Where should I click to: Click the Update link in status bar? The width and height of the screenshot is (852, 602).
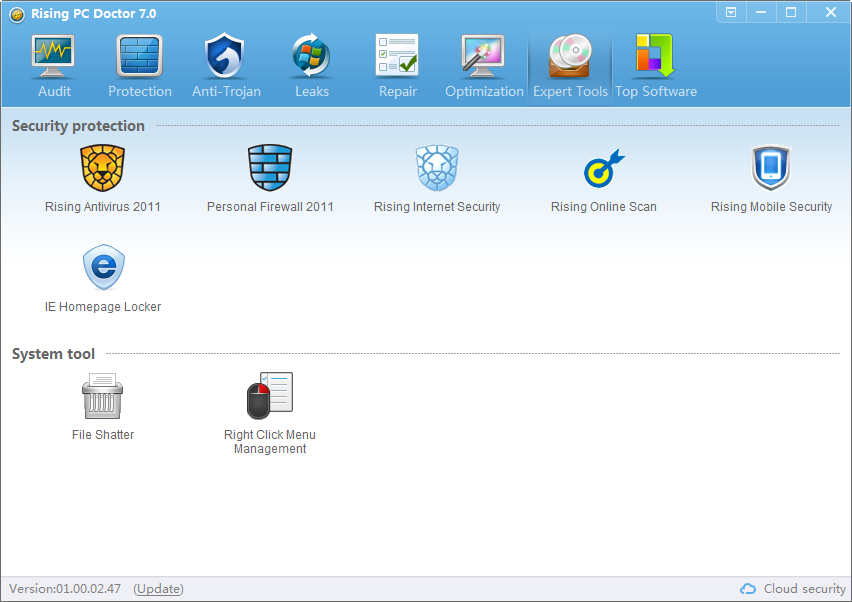159,589
